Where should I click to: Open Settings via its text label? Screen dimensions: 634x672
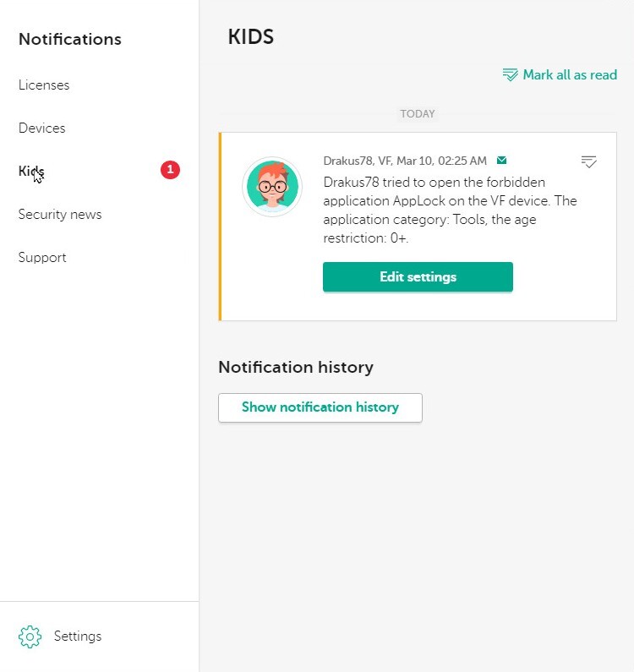(x=78, y=636)
